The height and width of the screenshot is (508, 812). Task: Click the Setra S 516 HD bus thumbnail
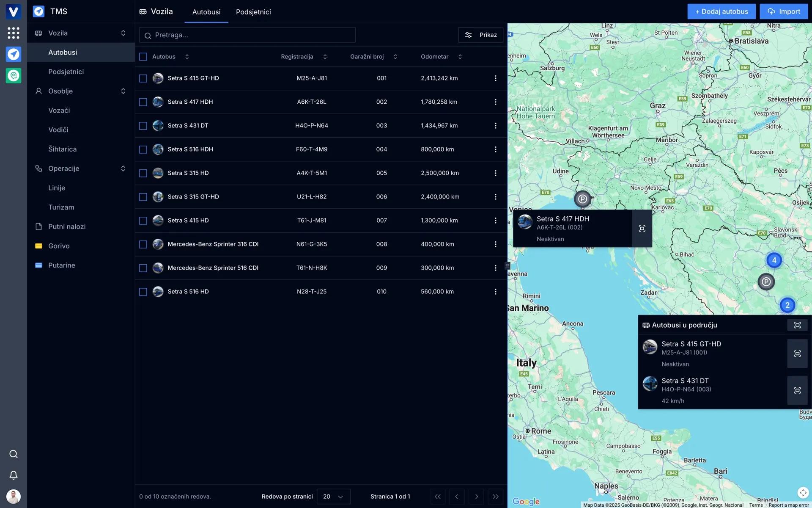(158, 292)
